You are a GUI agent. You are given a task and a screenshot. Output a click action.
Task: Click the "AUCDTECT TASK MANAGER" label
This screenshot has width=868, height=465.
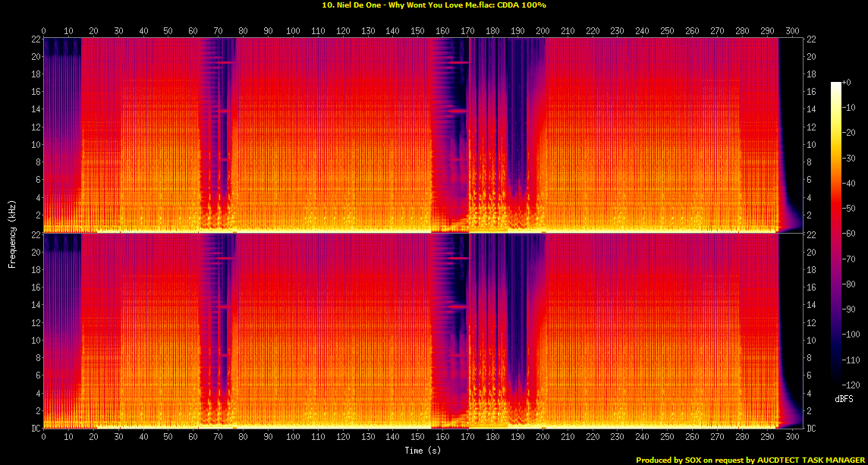pos(810,459)
